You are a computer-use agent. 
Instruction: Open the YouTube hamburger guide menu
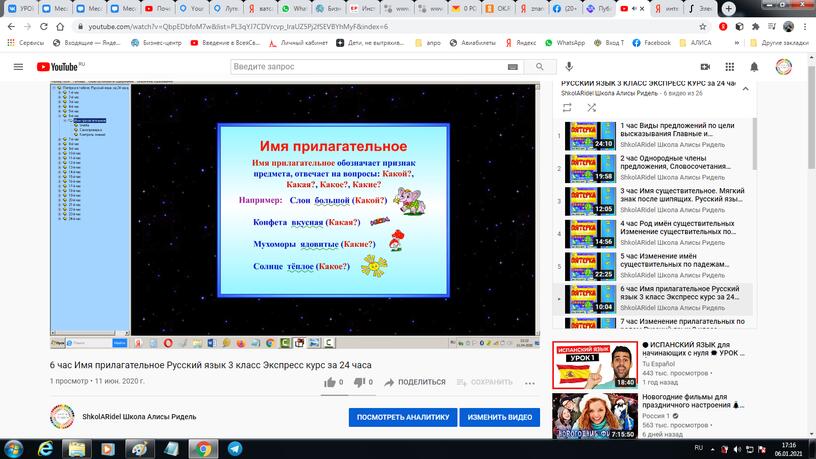[18, 67]
